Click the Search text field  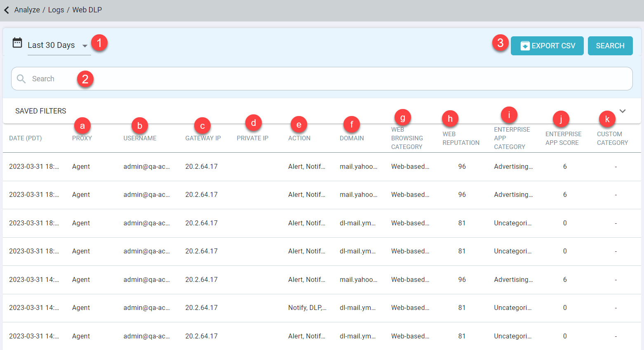(x=322, y=79)
